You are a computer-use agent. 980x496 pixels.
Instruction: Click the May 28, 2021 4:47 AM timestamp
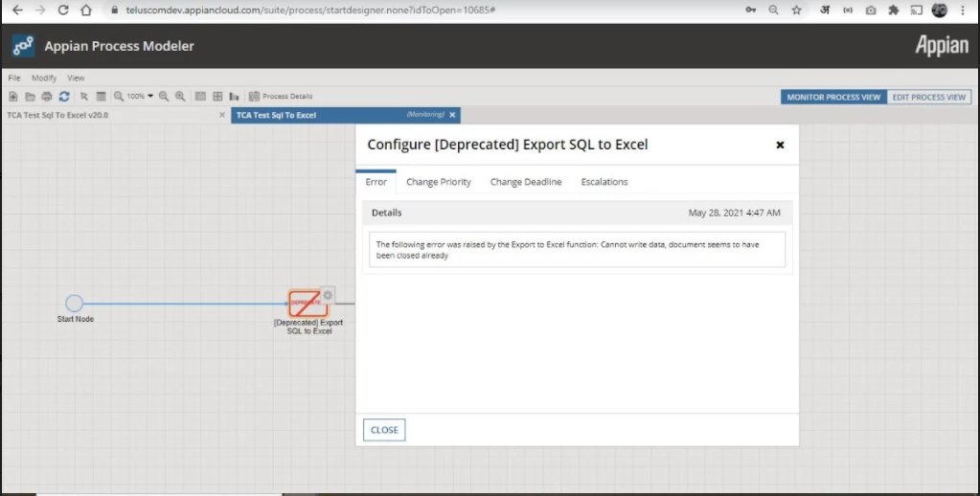(735, 213)
